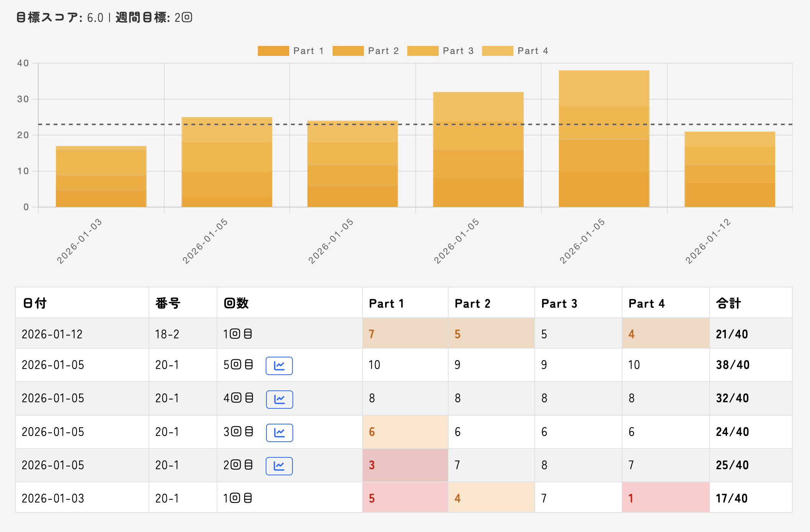Click the 18-2 number cell
This screenshot has width=810, height=532.
pos(167,334)
